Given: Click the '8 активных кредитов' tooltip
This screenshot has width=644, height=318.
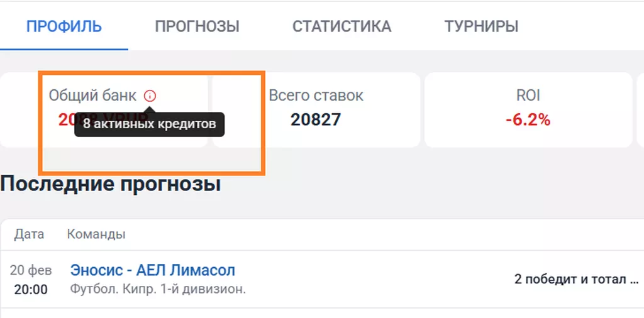Looking at the screenshot, I should (149, 124).
